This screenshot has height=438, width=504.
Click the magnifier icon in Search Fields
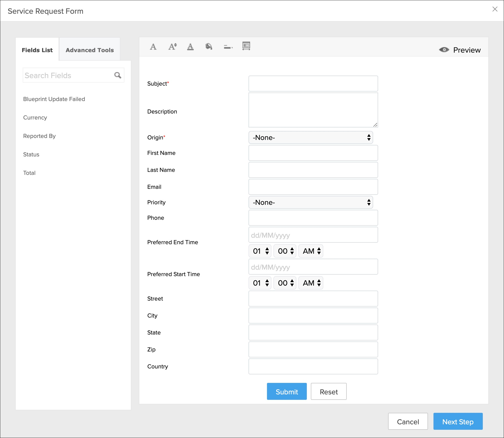pos(118,75)
